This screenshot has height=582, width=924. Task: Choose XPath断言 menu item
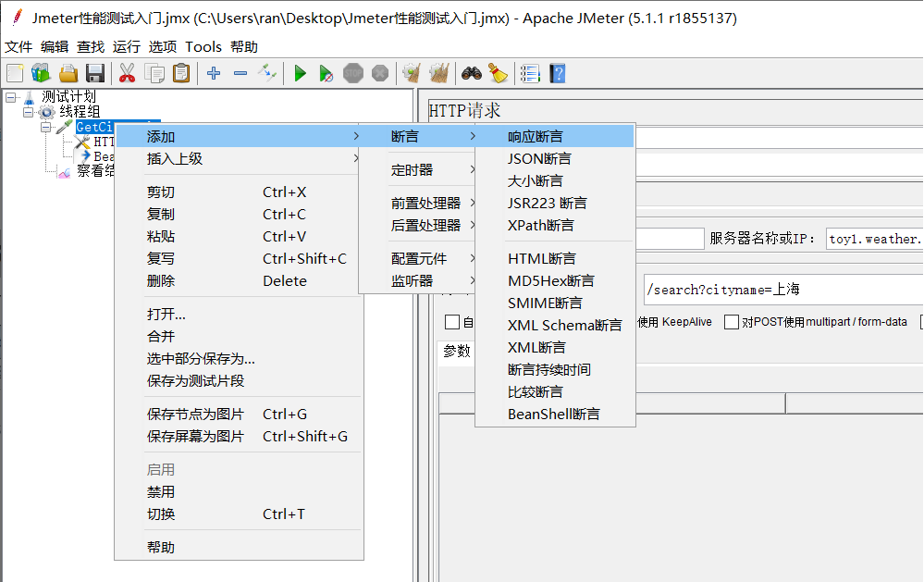pos(555,225)
